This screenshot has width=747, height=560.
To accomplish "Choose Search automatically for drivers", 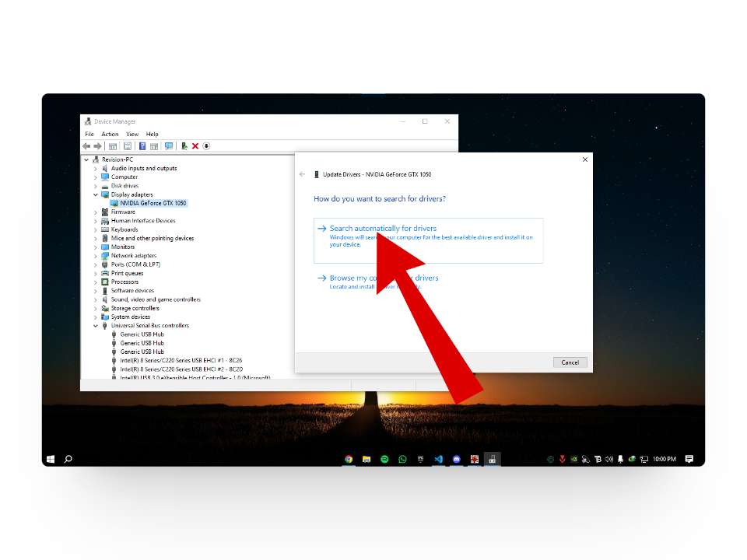I will coord(428,240).
